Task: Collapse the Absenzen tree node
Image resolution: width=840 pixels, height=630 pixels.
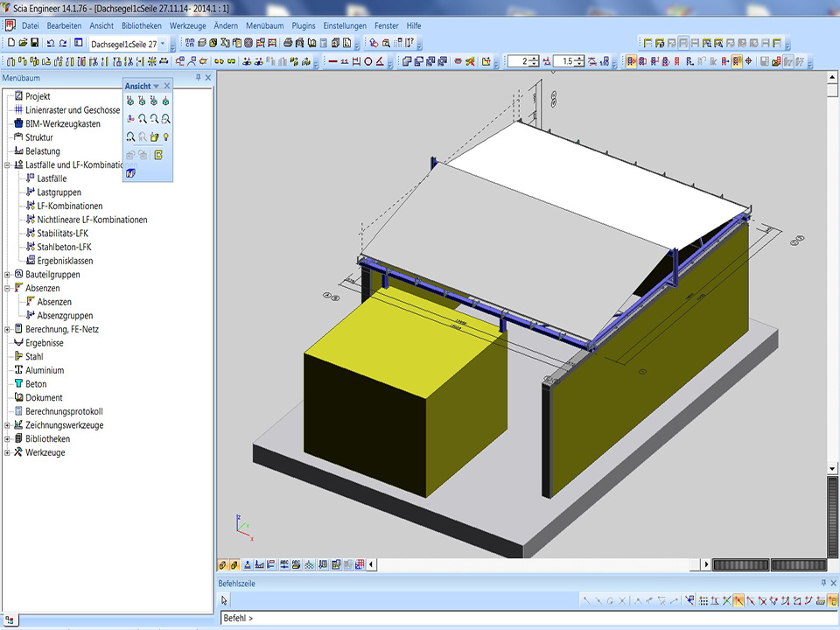Action: coord(8,288)
